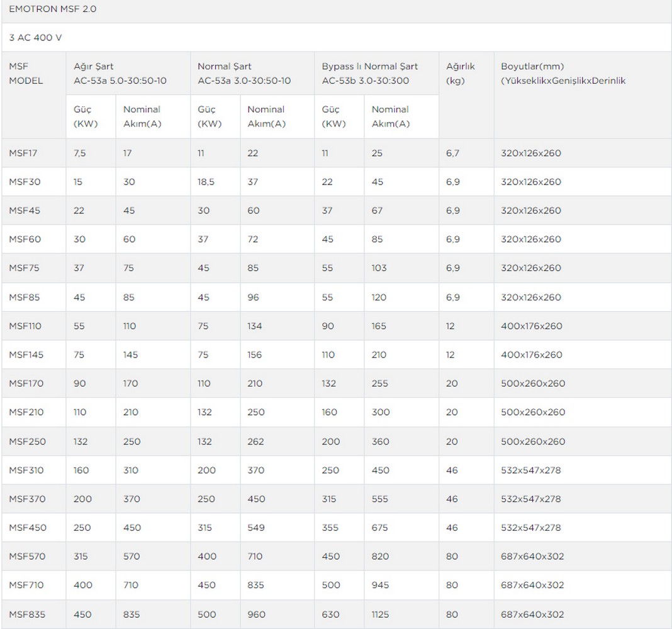Click the "EMOTRON MSF 2.0" title text
This screenshot has width=672, height=629.
coord(52,9)
